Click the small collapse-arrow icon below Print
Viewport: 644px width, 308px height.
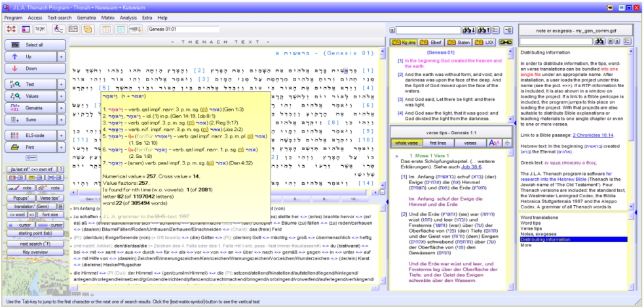pyautogui.click(x=31, y=158)
